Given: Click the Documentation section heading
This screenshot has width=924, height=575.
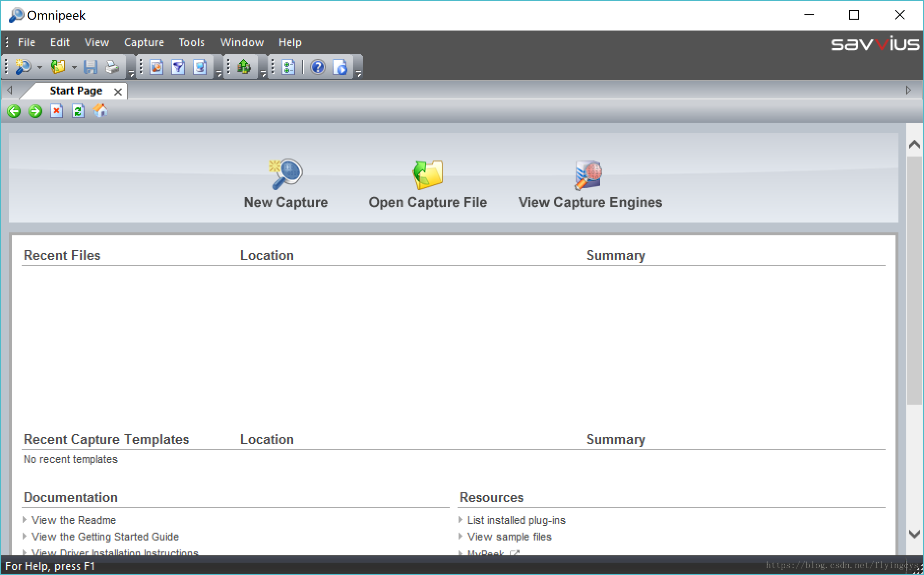Looking at the screenshot, I should [x=71, y=498].
